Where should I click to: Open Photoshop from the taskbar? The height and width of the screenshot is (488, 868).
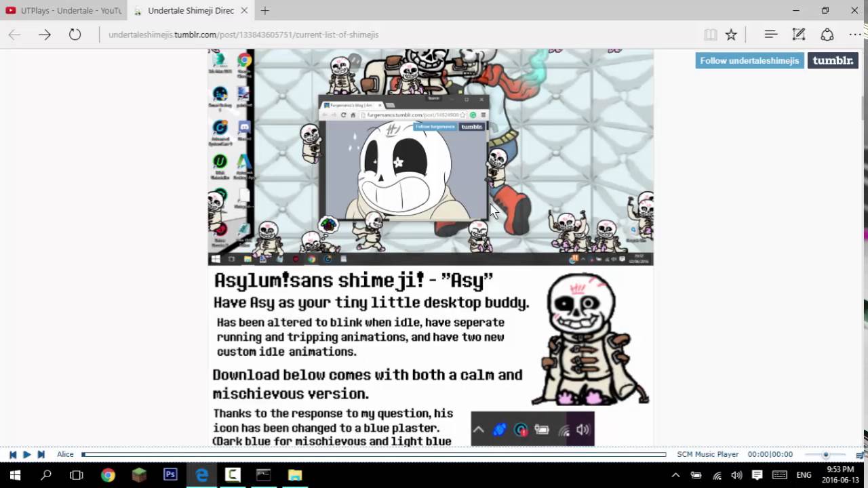(170, 475)
